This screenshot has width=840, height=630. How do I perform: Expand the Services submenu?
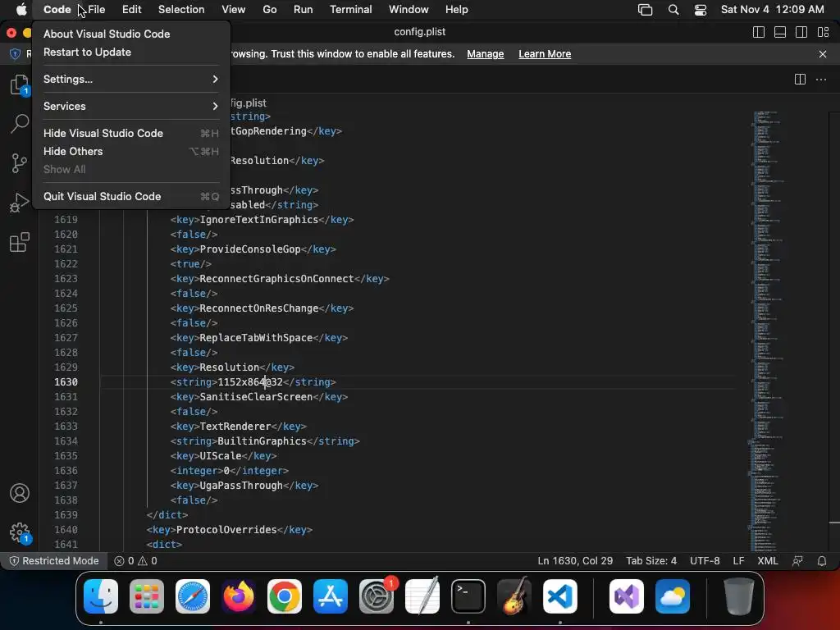point(131,106)
